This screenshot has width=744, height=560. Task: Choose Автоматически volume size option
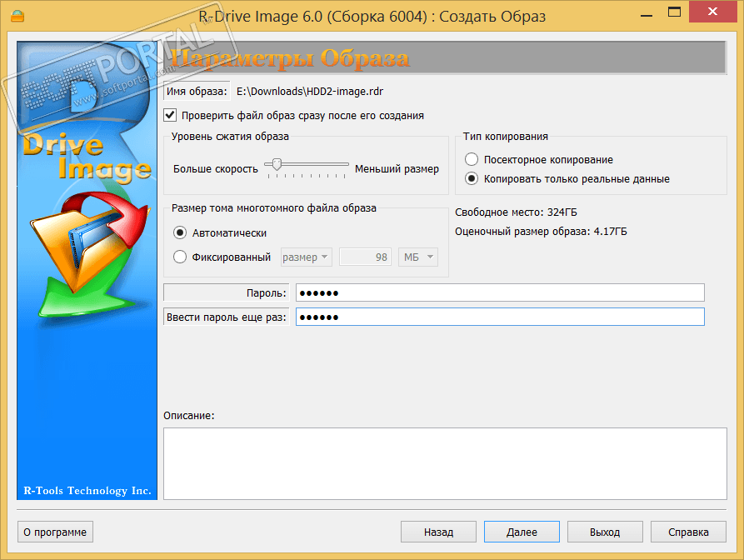(180, 232)
